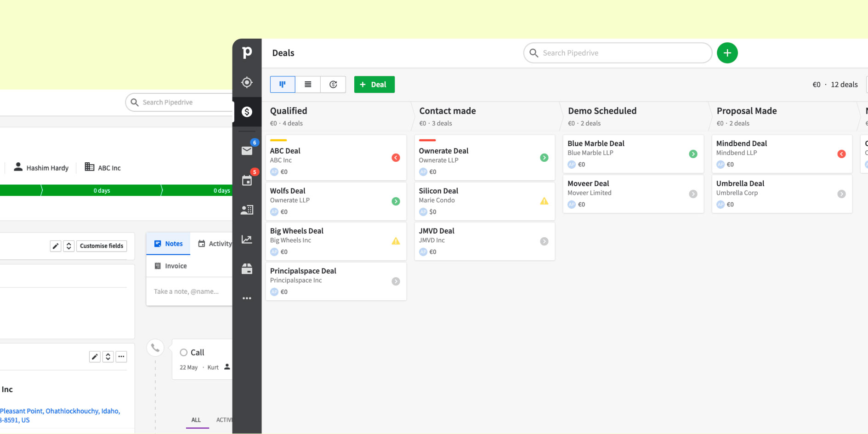The image size is (868, 434).
Task: Open the Ownerate Deal card
Action: pyautogui.click(x=485, y=158)
